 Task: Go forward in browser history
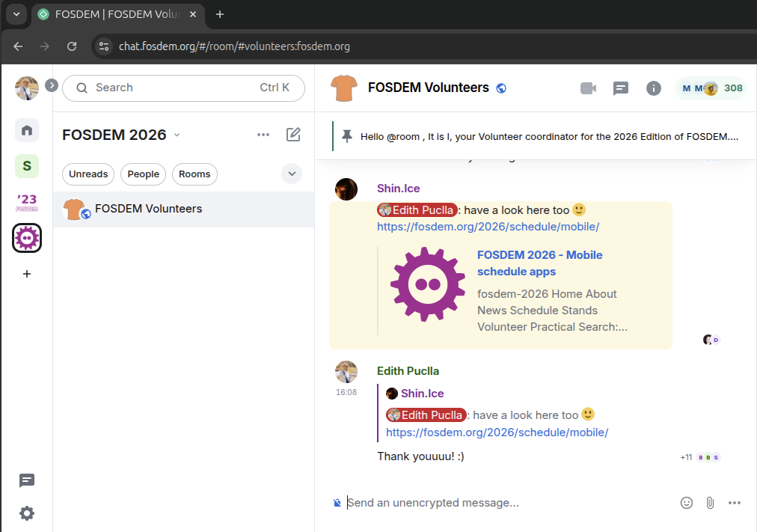[44, 46]
